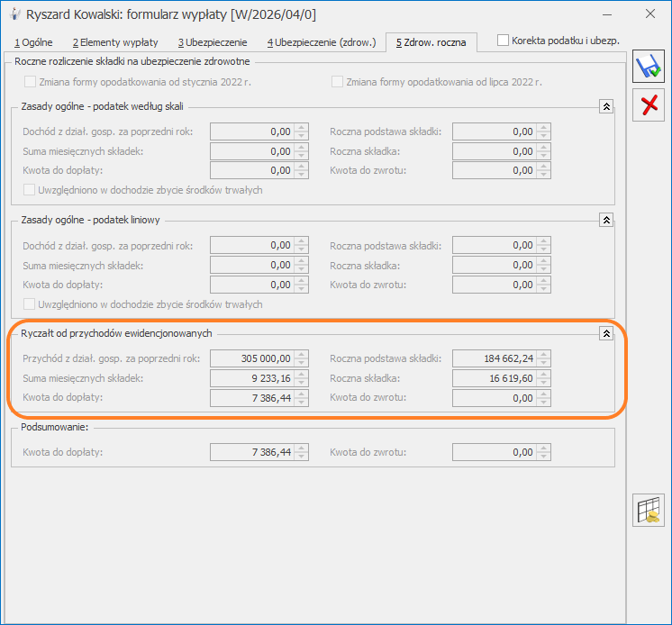Image resolution: width=672 pixels, height=625 pixels.
Task: Click the app icon in the title bar
Action: (15, 14)
